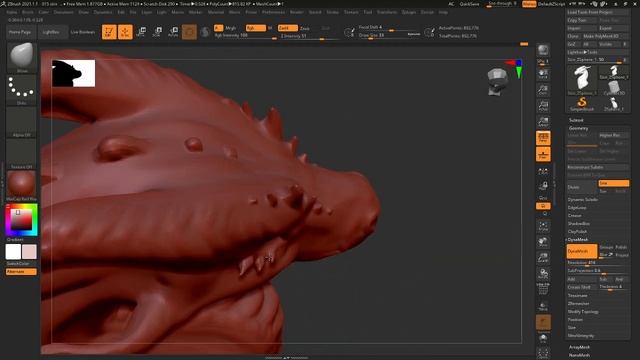Open the Home Page button
The width and height of the screenshot is (640, 360).
click(x=20, y=32)
